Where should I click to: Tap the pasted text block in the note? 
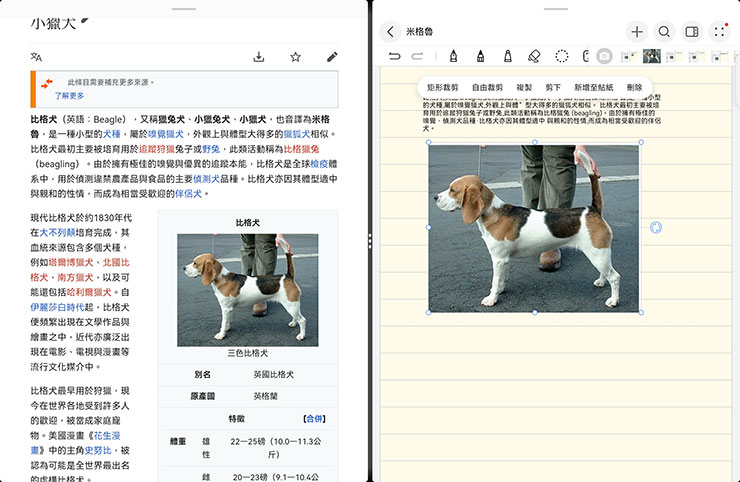coord(541,113)
